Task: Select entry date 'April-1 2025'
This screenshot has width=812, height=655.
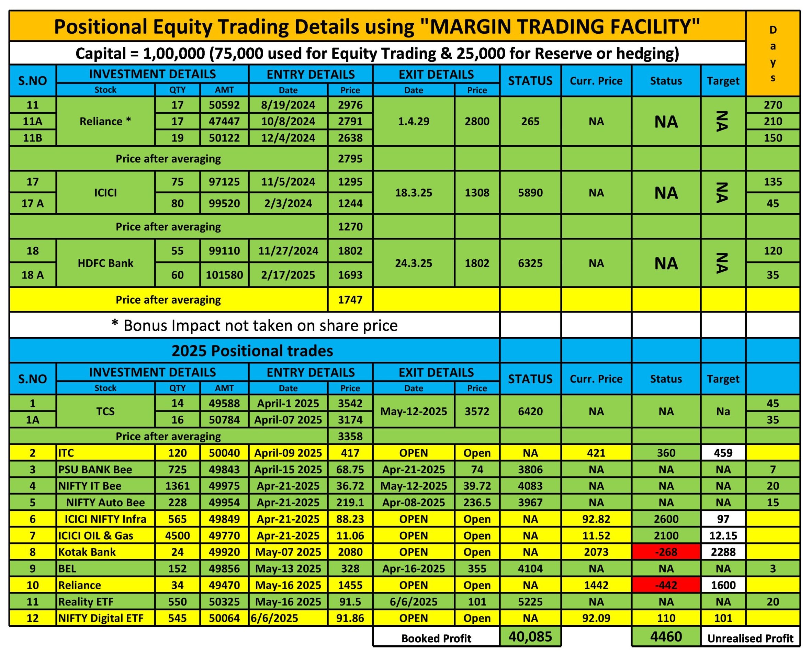Action: pyautogui.click(x=288, y=403)
